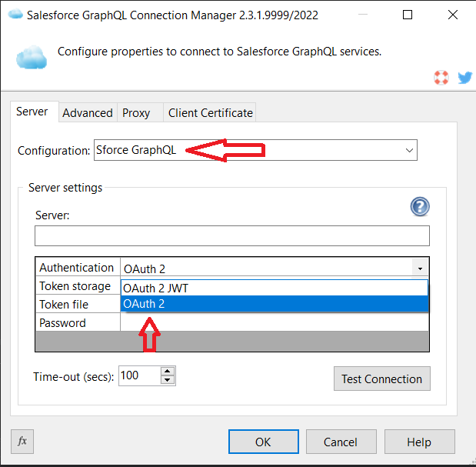The image size is (476, 467).
Task: Open the red lifebuoy support icon
Action: [x=441, y=78]
